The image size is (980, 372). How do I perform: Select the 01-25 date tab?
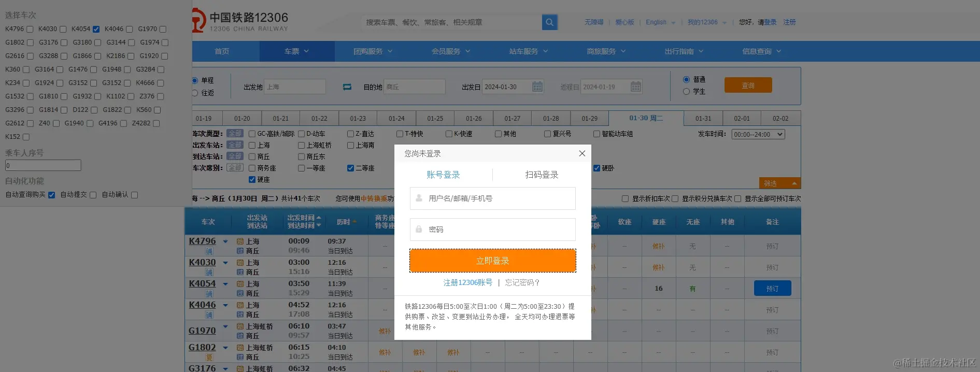(435, 118)
